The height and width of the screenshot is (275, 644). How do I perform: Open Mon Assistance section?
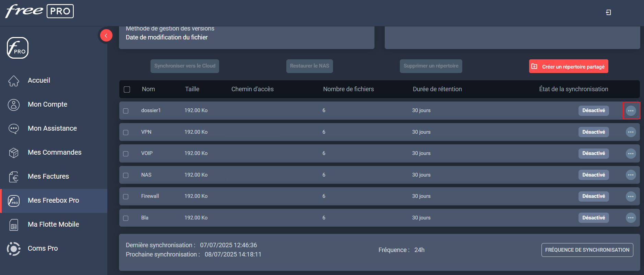point(52,128)
